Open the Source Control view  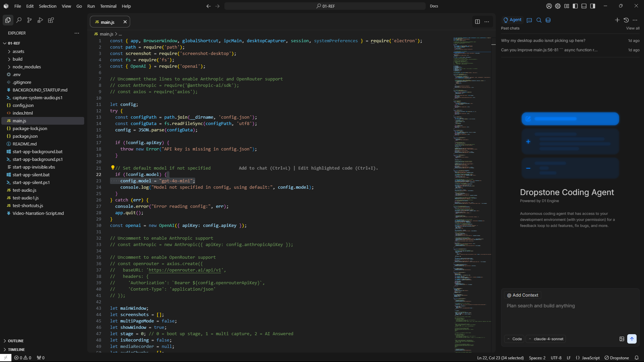tap(30, 20)
